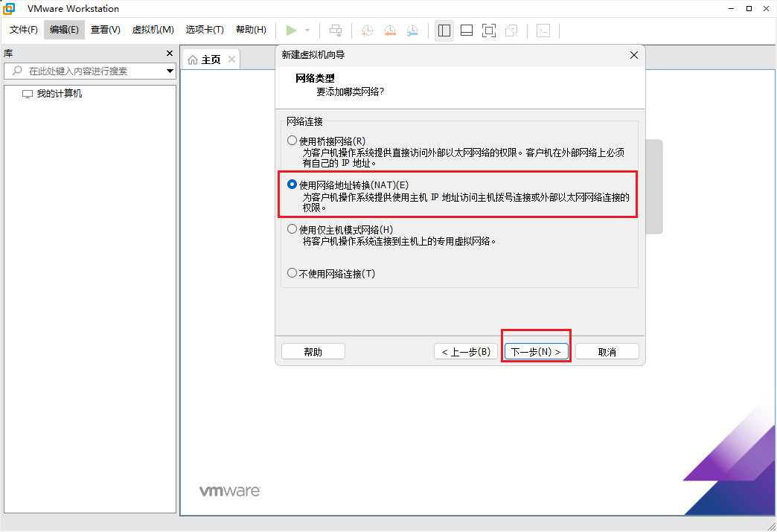Close the 新建虚拟机向导 dialog
The image size is (777, 532).
pyautogui.click(x=634, y=55)
